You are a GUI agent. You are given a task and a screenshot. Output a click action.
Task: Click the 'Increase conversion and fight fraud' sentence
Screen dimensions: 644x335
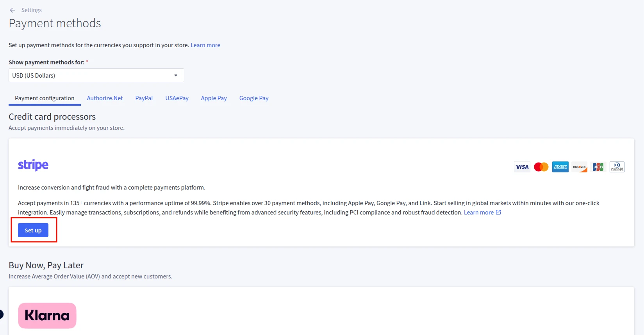tap(111, 188)
